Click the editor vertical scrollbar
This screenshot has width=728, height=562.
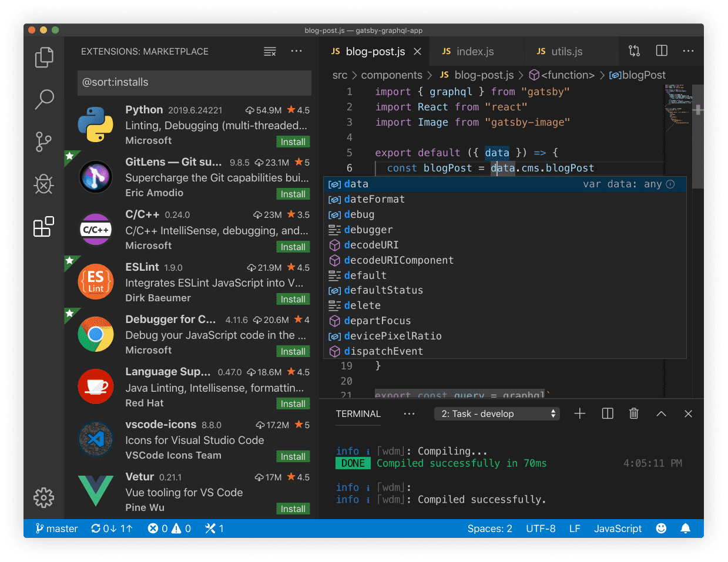[x=697, y=135]
